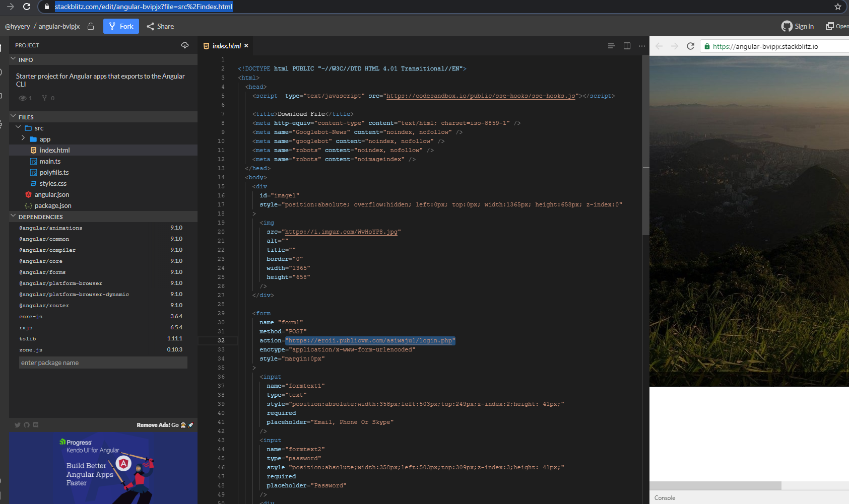Open package.json file
The image size is (849, 504).
point(103,205)
